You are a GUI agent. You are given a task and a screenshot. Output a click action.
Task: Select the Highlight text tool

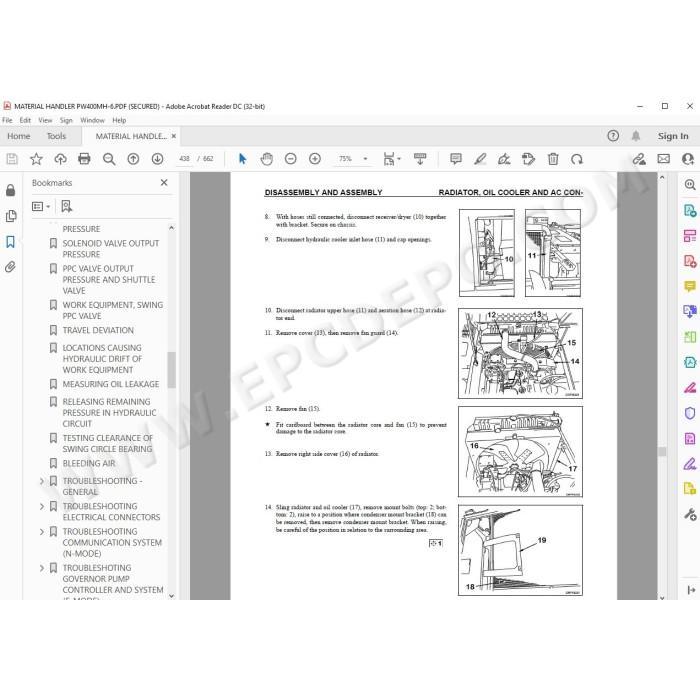tap(480, 159)
